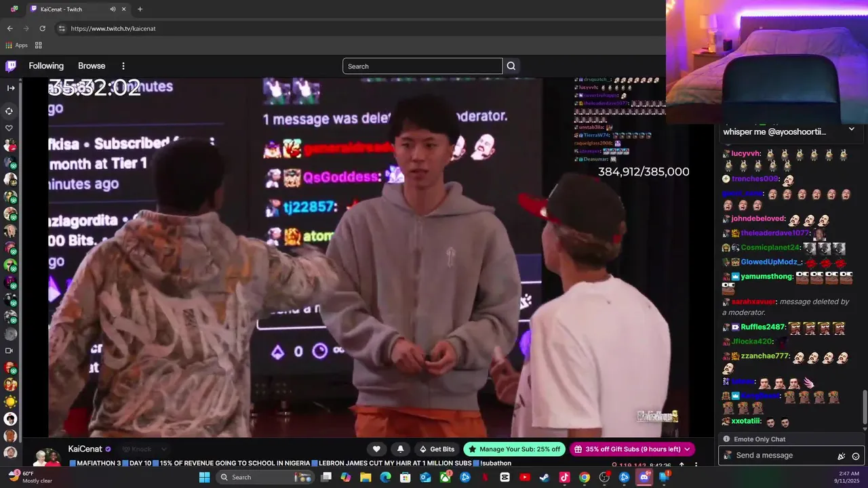
Task: Toggle the notification bell
Action: pos(400,449)
